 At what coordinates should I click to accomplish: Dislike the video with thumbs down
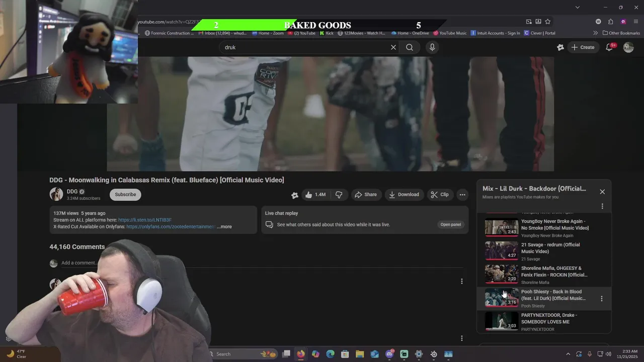pyautogui.click(x=339, y=195)
